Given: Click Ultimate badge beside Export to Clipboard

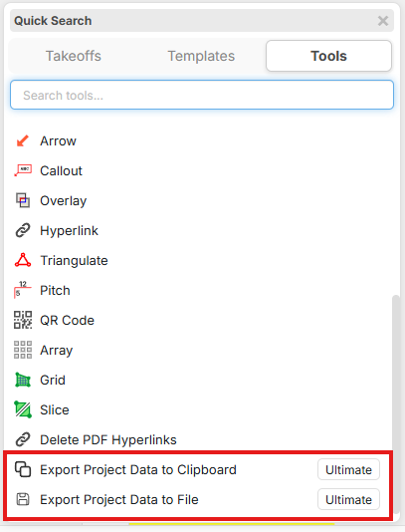Looking at the screenshot, I should pos(348,469).
